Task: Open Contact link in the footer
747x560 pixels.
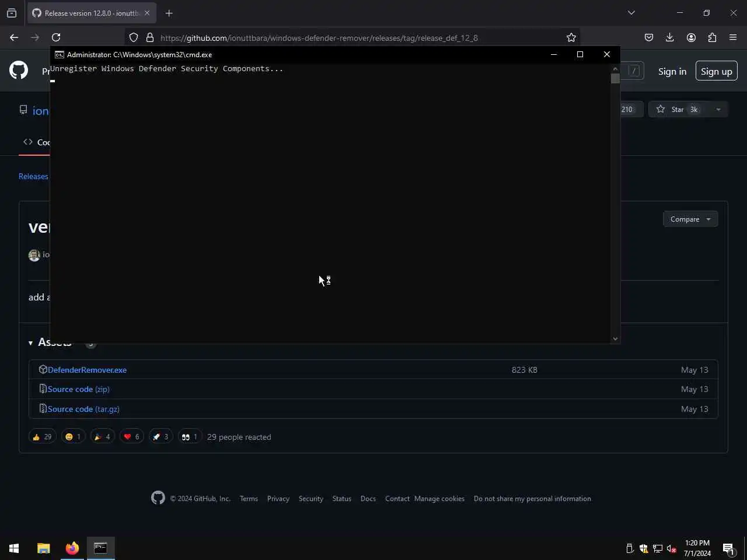Action: point(397,499)
